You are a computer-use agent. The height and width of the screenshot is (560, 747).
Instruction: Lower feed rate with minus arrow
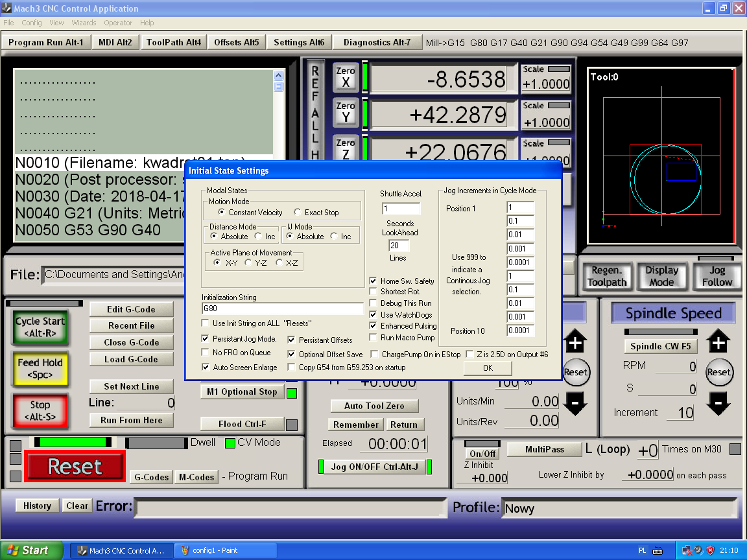[x=575, y=404]
